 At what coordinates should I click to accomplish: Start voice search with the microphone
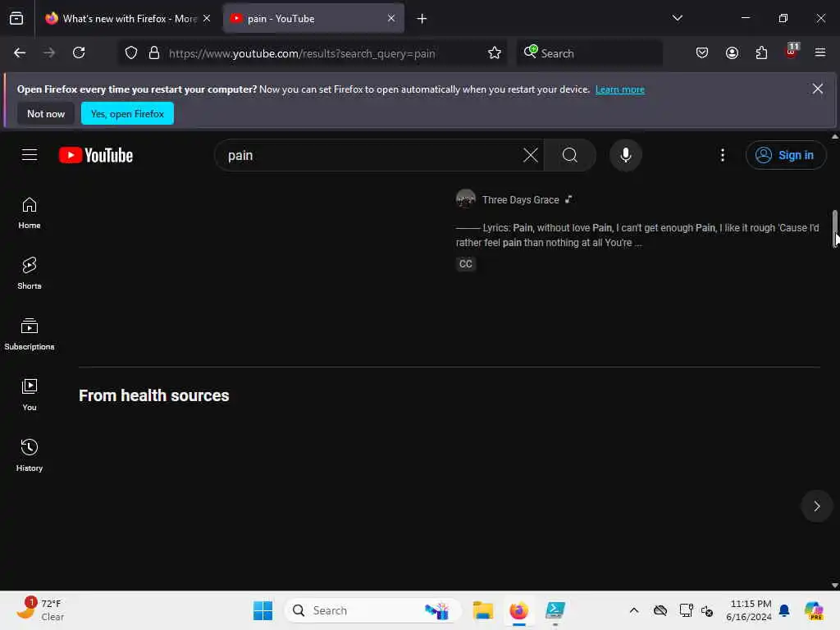click(x=625, y=155)
